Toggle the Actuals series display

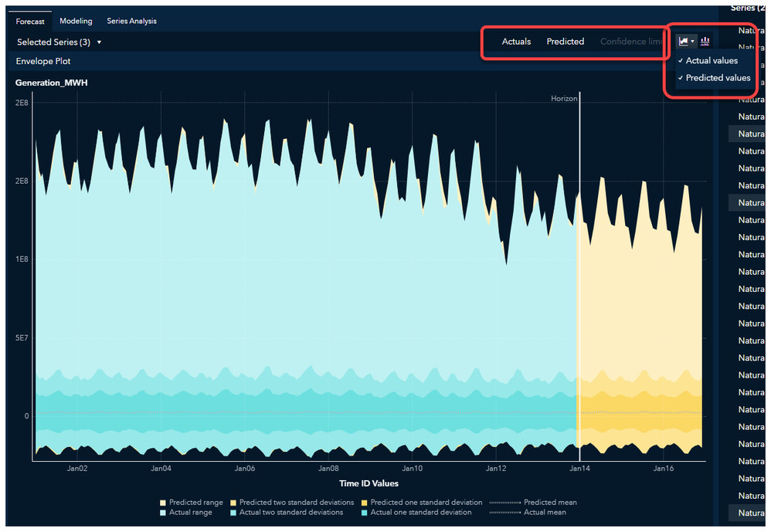[x=516, y=42]
